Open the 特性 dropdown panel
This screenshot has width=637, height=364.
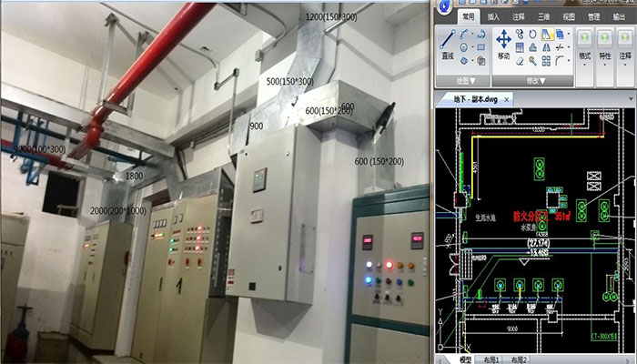(605, 56)
